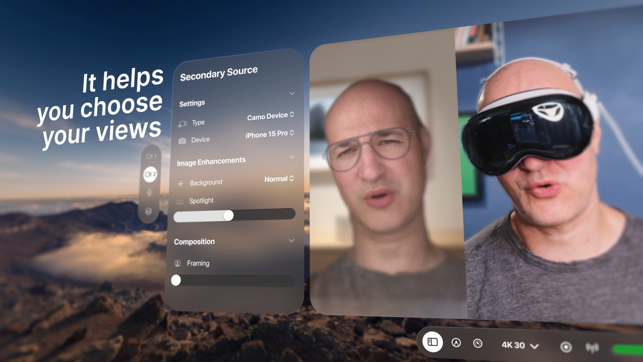Adjust the Spotlight slider handle
Image resolution: width=643 pixels, height=362 pixels.
pyautogui.click(x=229, y=215)
